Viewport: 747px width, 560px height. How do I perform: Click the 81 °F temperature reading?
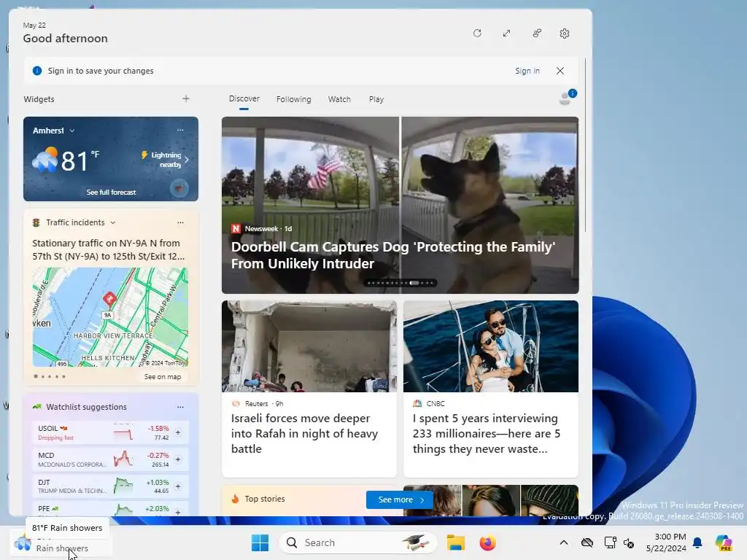tap(80, 160)
